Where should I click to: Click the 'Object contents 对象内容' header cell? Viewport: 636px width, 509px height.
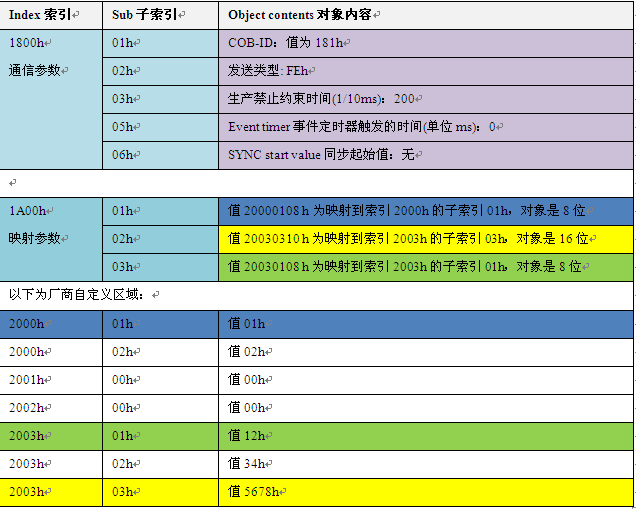coord(426,15)
